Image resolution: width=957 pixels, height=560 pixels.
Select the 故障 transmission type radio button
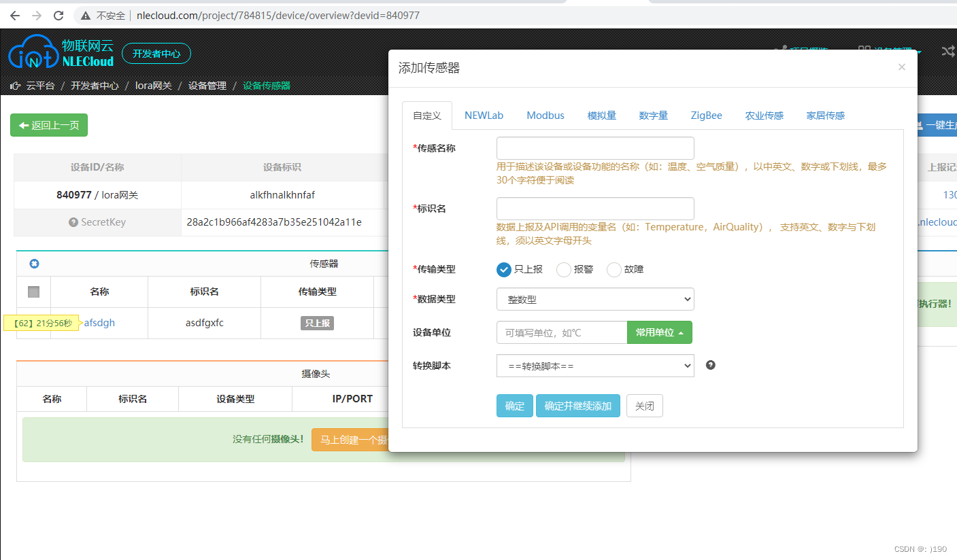pyautogui.click(x=614, y=270)
